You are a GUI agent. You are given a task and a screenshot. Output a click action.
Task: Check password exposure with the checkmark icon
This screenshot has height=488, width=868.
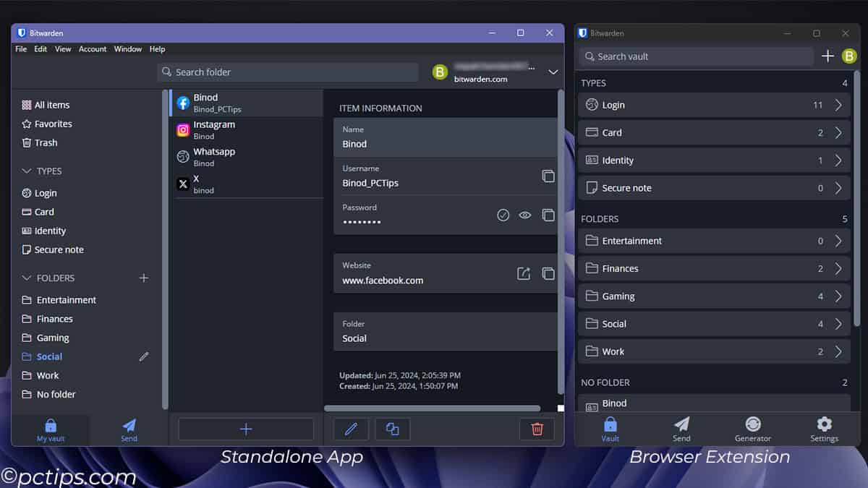503,215
